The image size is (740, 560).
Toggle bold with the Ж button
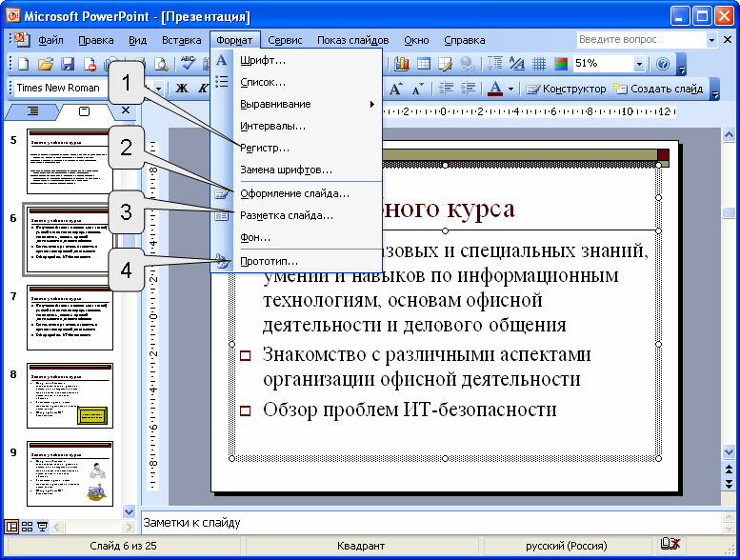pyautogui.click(x=182, y=89)
